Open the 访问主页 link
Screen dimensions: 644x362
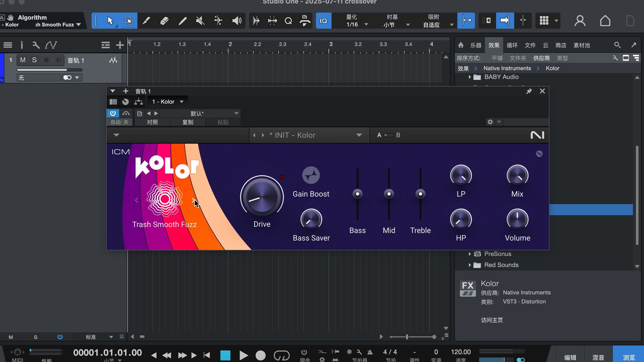492,320
